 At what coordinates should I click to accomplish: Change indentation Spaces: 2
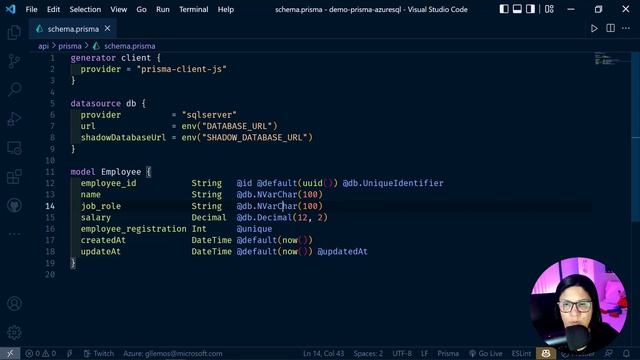pyautogui.click(x=368, y=353)
